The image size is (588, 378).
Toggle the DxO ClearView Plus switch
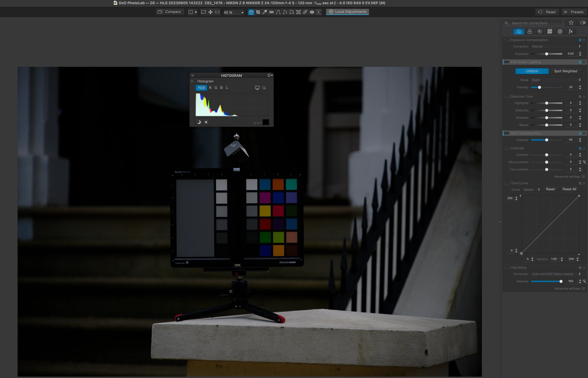506,133
